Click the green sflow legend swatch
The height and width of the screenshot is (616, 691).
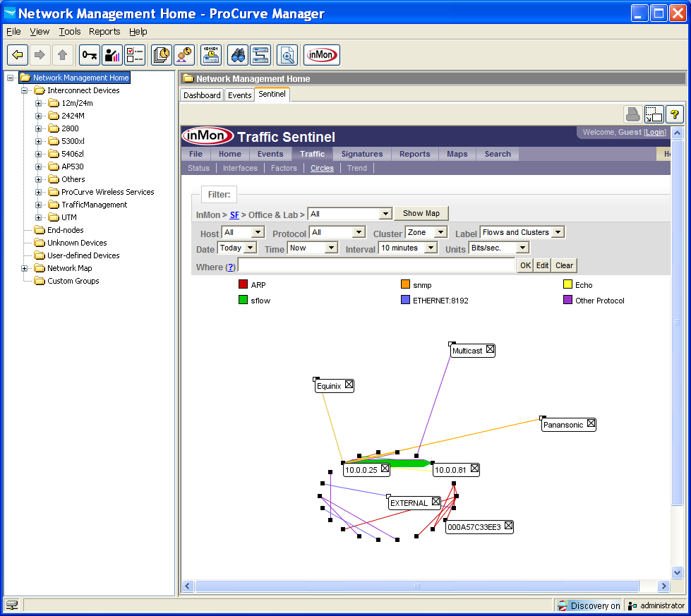(243, 300)
